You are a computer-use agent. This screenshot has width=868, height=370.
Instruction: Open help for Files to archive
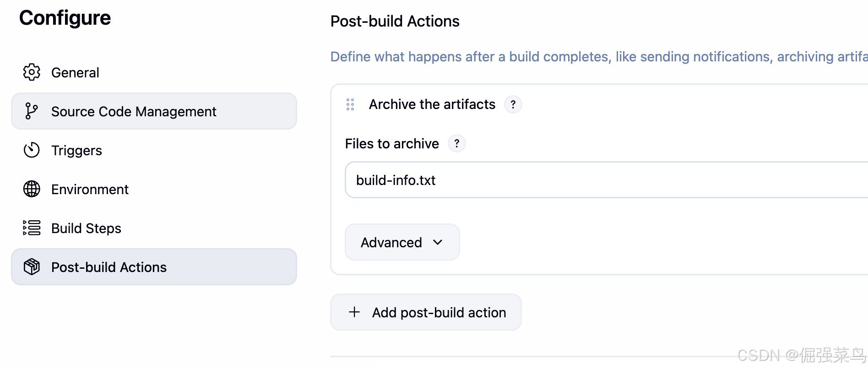(x=456, y=144)
